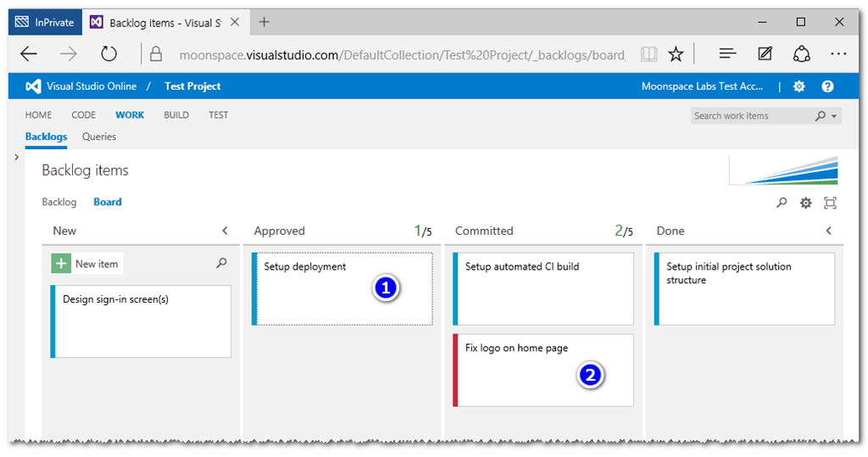Open the Help question mark icon
Screen dimensions: 868x457
tap(827, 86)
